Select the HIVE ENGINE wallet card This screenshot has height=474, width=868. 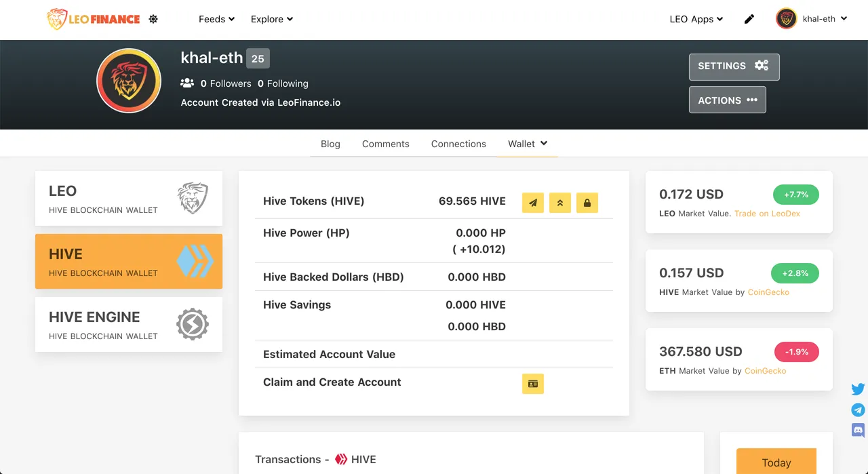pos(129,324)
